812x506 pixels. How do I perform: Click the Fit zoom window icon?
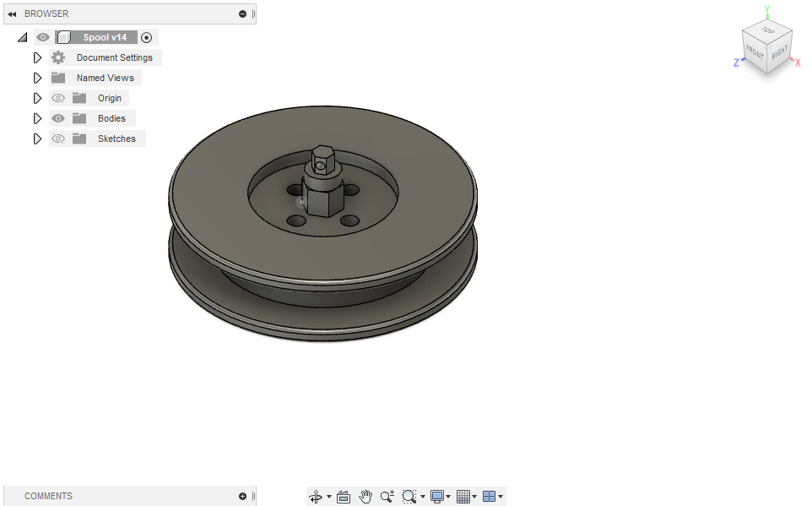pos(409,497)
